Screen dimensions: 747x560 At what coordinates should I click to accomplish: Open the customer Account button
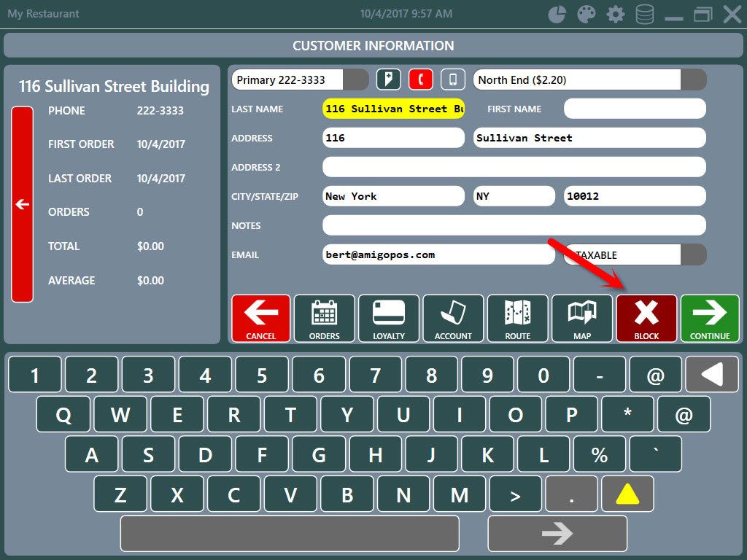(x=453, y=319)
